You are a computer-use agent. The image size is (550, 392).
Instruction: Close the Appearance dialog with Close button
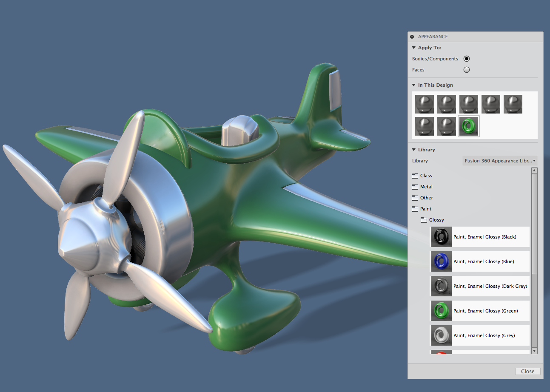point(528,371)
